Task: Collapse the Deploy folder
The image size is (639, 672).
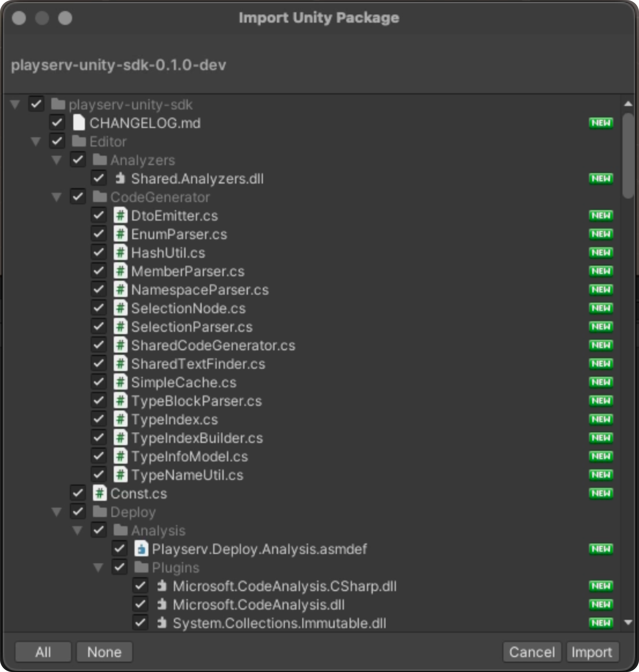Action: (x=57, y=512)
